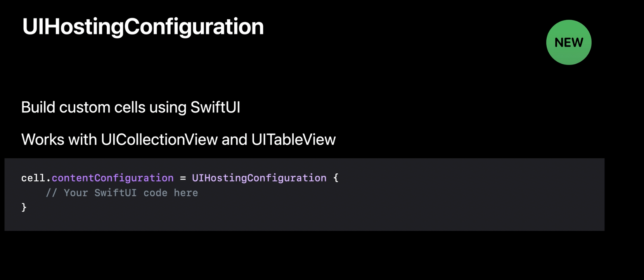Click the word UITableView in the bullet
The width and height of the screenshot is (644, 280).
293,140
